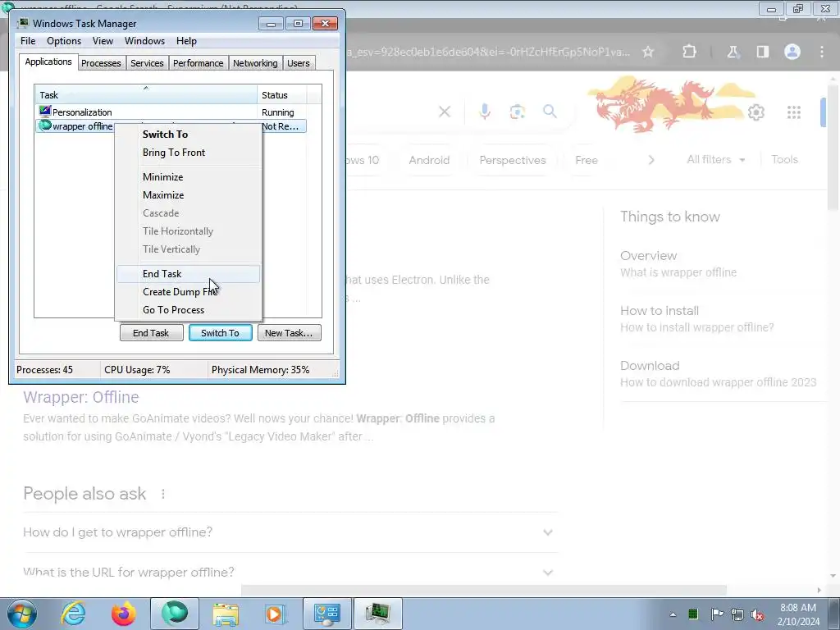840x630 pixels.
Task: Select the Applications tab
Action: point(48,62)
